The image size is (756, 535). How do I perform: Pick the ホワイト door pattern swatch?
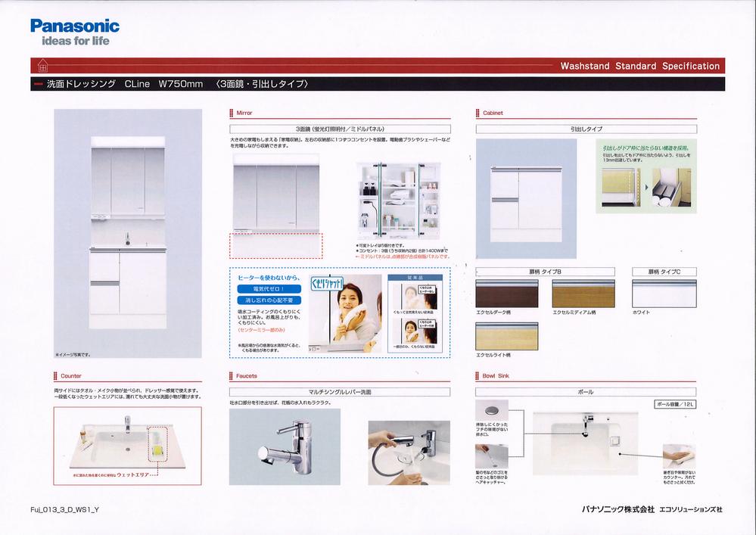(x=663, y=294)
